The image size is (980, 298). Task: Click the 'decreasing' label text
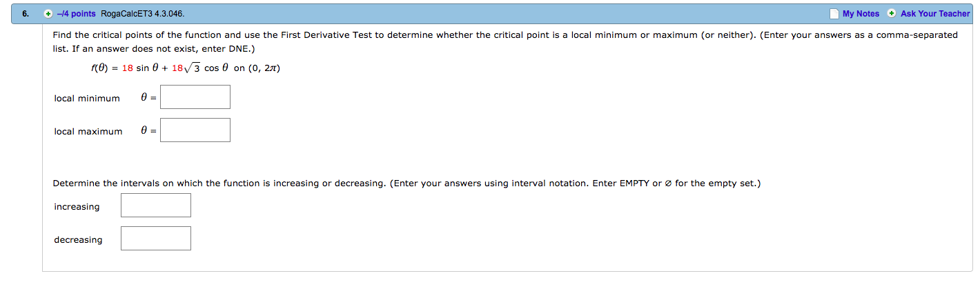click(x=78, y=240)
